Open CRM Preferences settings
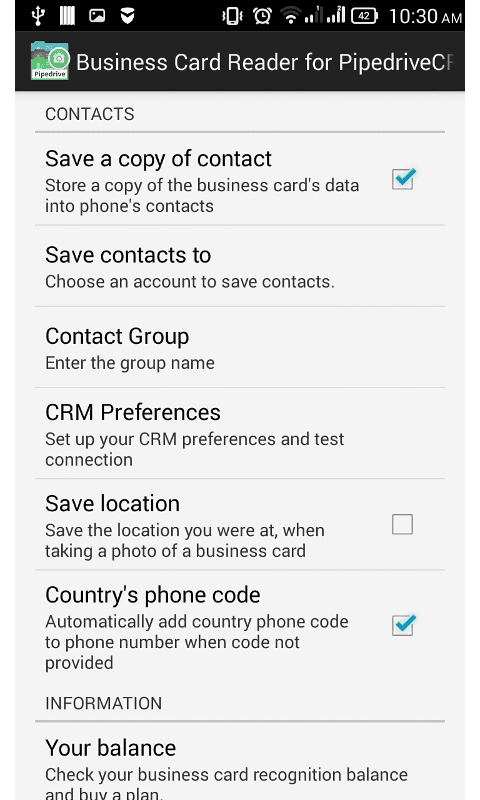The height and width of the screenshot is (800, 480). tap(240, 433)
